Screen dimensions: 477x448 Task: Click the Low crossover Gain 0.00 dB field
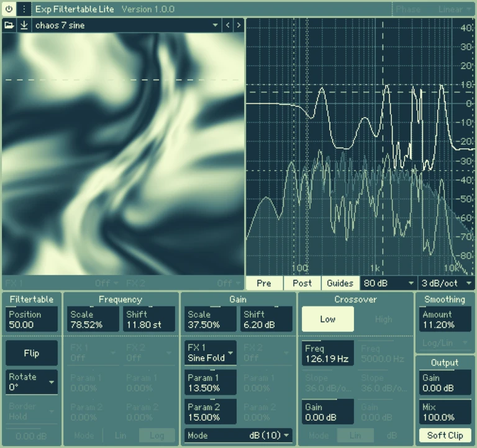pyautogui.click(x=328, y=412)
